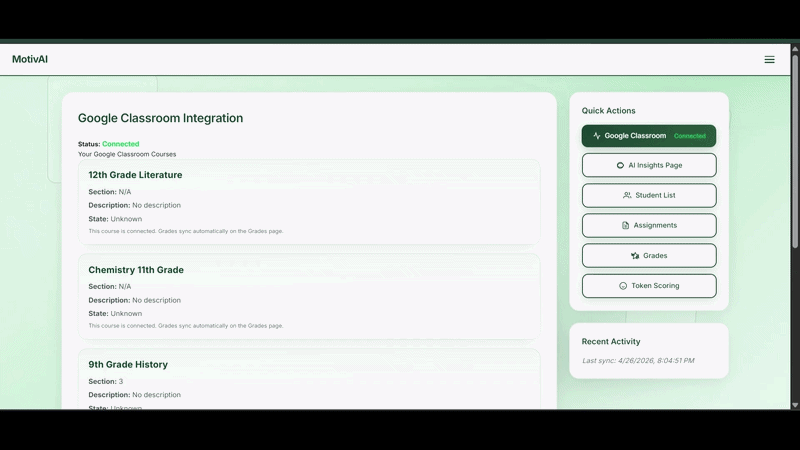800x450 pixels.
Task: Click the Last sync timestamp text
Action: pyautogui.click(x=638, y=361)
